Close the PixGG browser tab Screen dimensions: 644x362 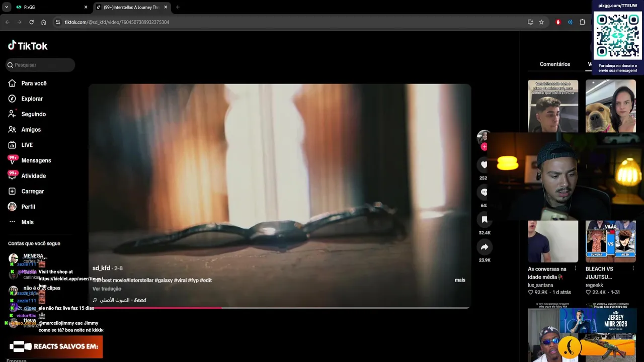(86, 7)
